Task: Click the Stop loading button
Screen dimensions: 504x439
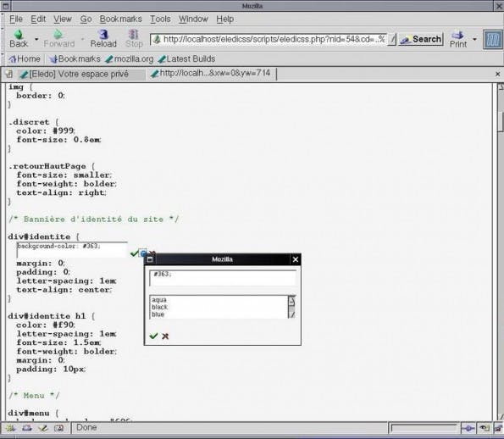Action: 134,39
